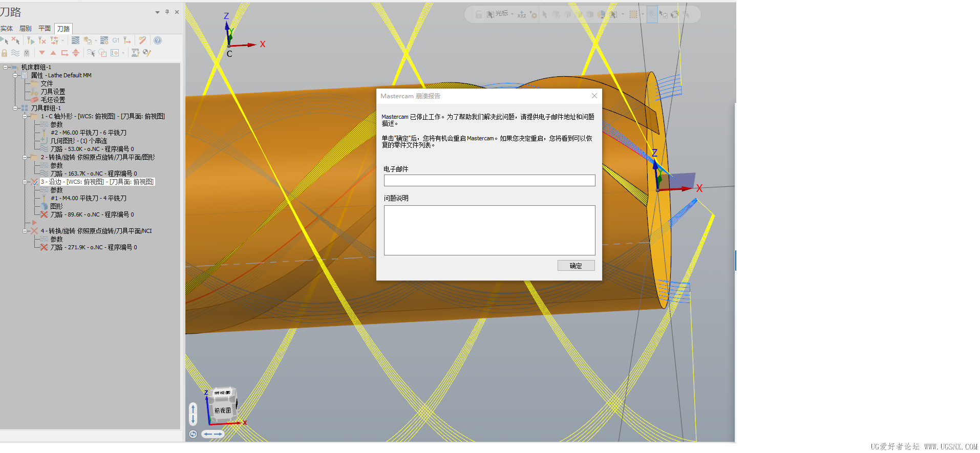Click the selection verify cursor-clipboard icon
Viewport: 980px width, 453px height.
pos(663,14)
